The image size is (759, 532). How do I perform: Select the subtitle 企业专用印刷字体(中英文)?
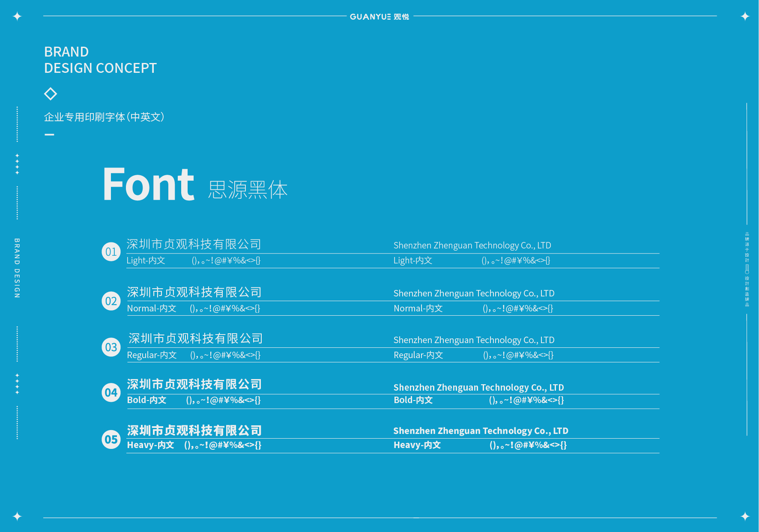(104, 117)
